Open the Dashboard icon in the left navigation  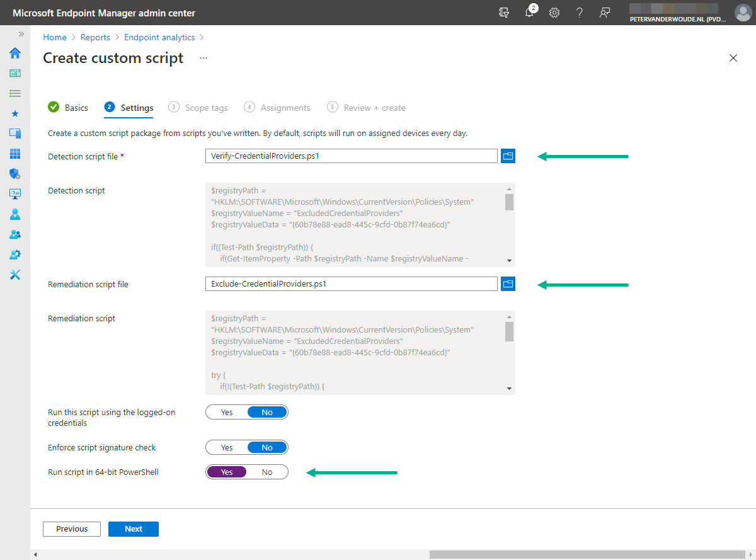click(14, 72)
